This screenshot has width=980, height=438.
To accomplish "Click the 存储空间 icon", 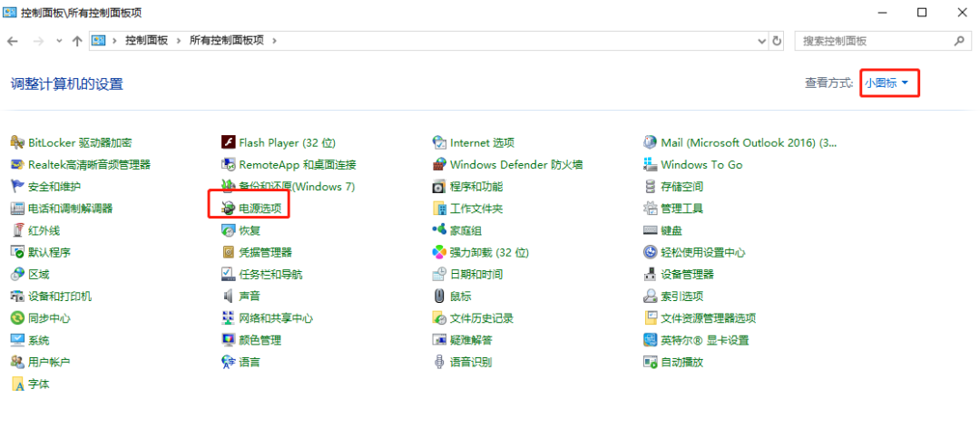I will click(x=650, y=187).
